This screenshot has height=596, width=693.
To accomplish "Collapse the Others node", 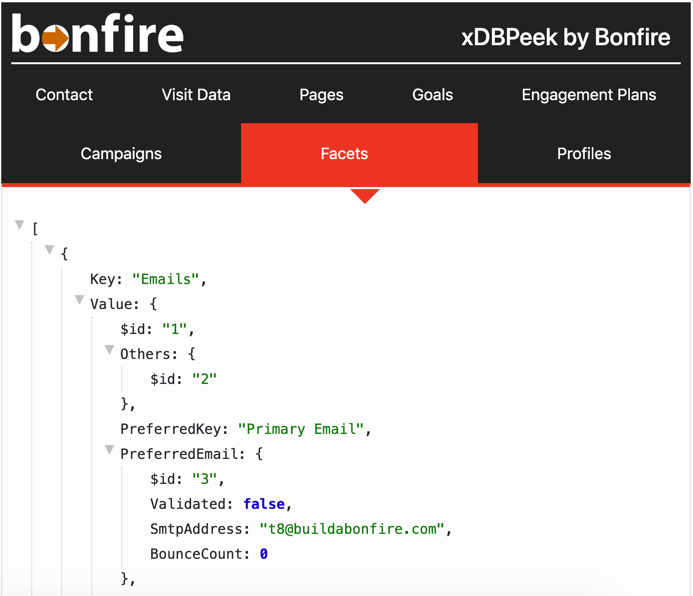I will pyautogui.click(x=110, y=350).
